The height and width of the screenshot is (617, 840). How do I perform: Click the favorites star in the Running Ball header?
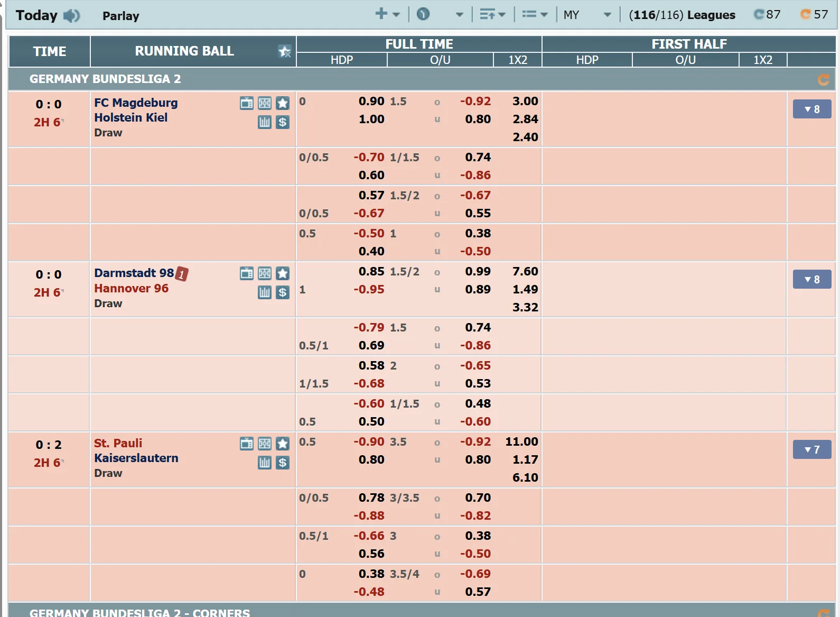(285, 51)
